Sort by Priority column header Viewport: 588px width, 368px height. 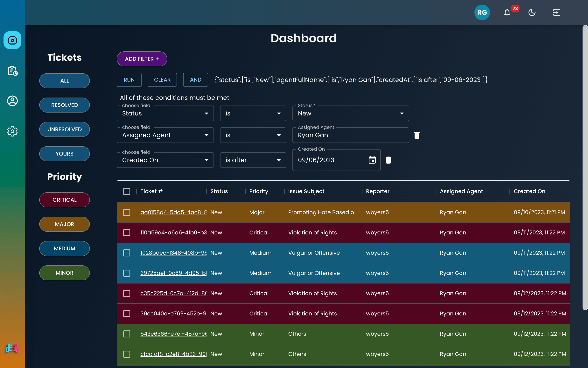coord(259,191)
